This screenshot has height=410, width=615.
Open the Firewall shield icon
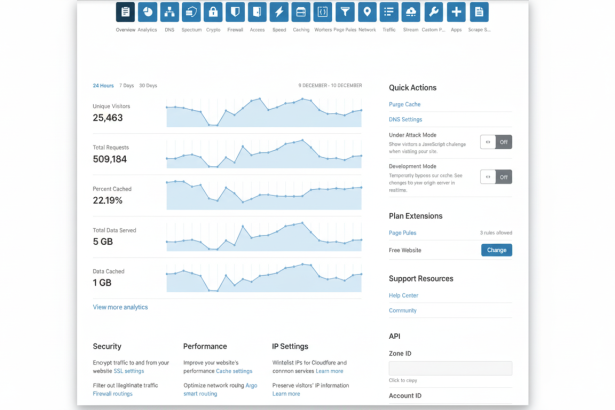(x=235, y=12)
